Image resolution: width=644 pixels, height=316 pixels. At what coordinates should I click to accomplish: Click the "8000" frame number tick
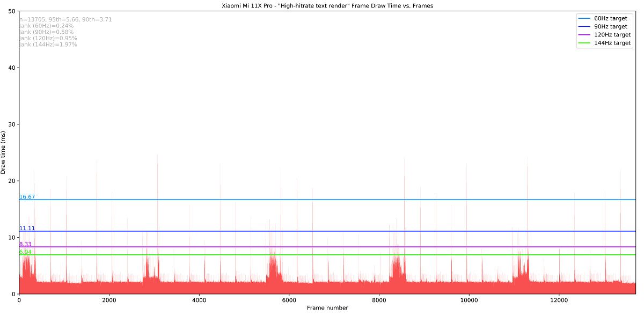click(379, 300)
